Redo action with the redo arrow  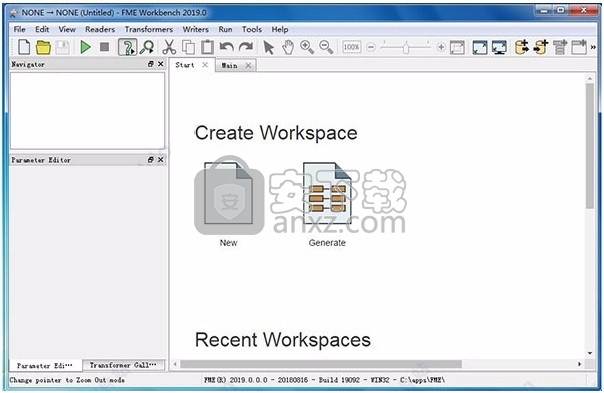[246, 47]
